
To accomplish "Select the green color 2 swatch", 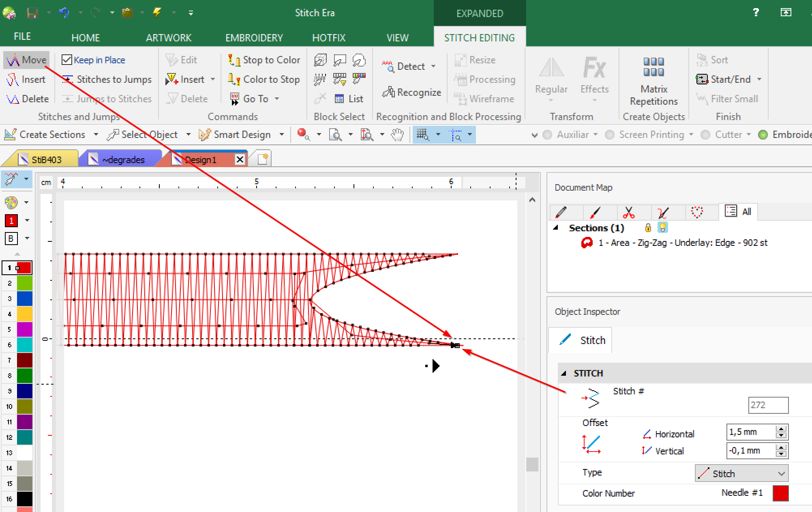I will point(24,283).
